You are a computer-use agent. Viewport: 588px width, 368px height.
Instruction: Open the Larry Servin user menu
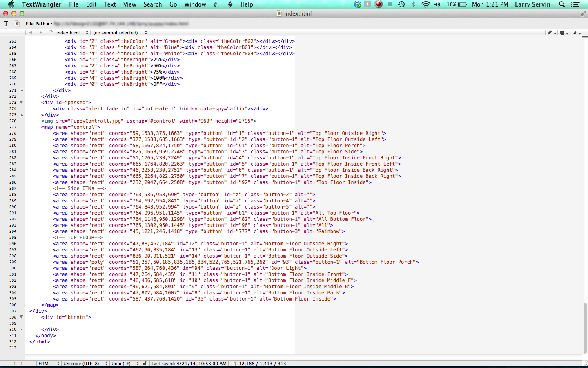pyautogui.click(x=532, y=4)
